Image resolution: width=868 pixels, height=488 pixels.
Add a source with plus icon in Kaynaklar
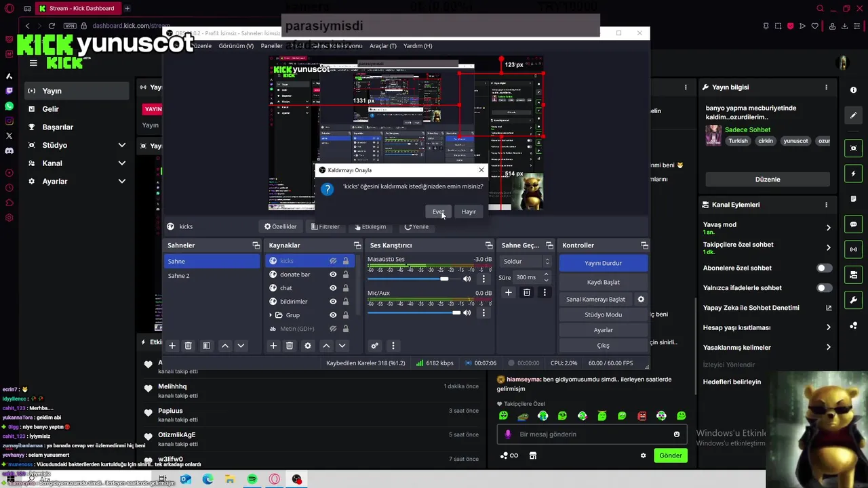coord(273,346)
